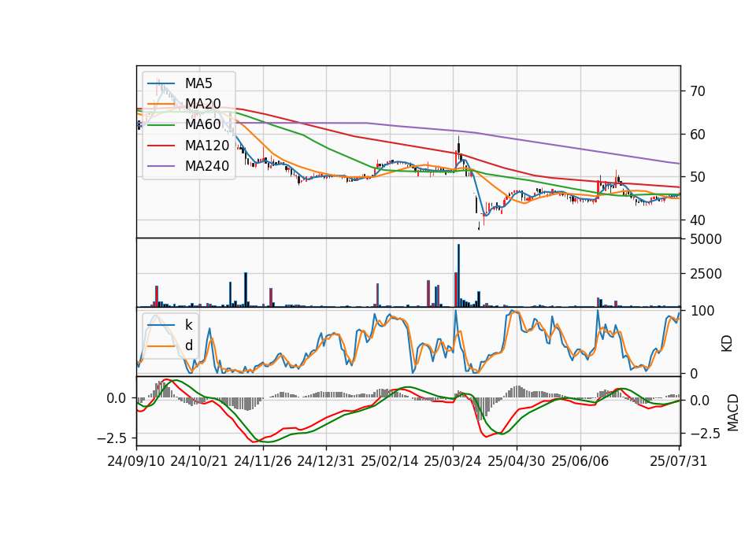Click the red MA120 legend line sample
Viewport: 756px width, 543px height.
coord(161,146)
